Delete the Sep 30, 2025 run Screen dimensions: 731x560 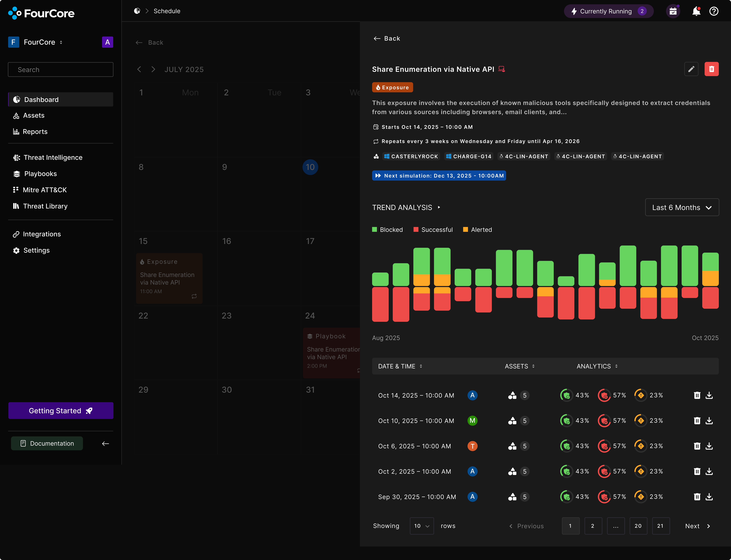coord(697,497)
